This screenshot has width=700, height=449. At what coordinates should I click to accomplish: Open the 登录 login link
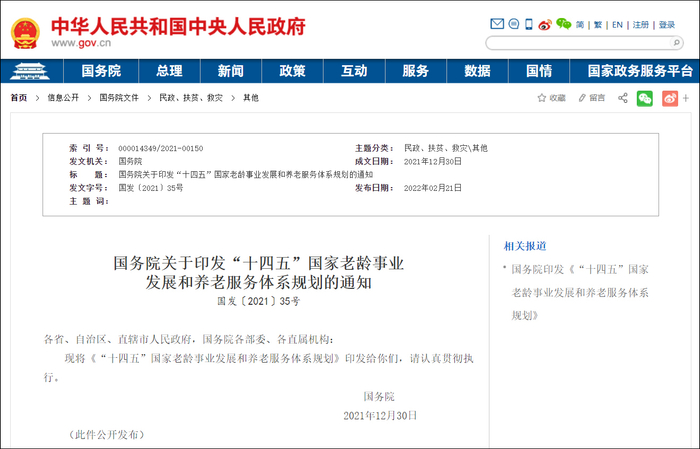[667, 25]
